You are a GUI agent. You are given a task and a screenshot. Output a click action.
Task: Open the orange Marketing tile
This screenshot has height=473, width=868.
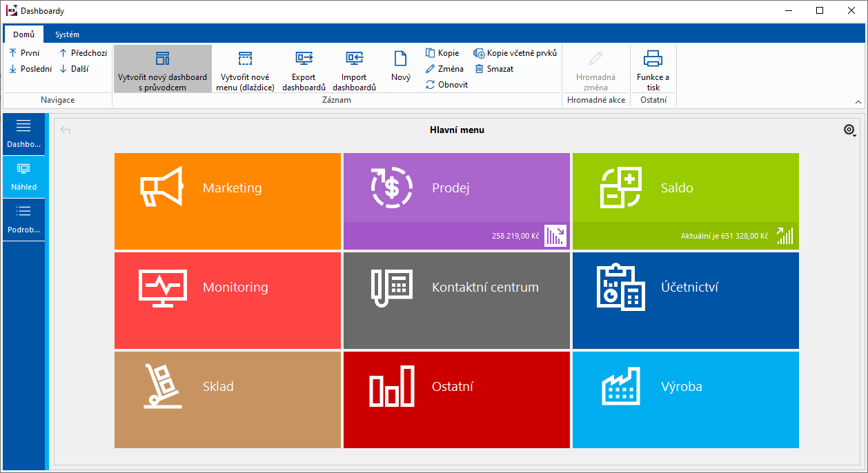(x=227, y=201)
